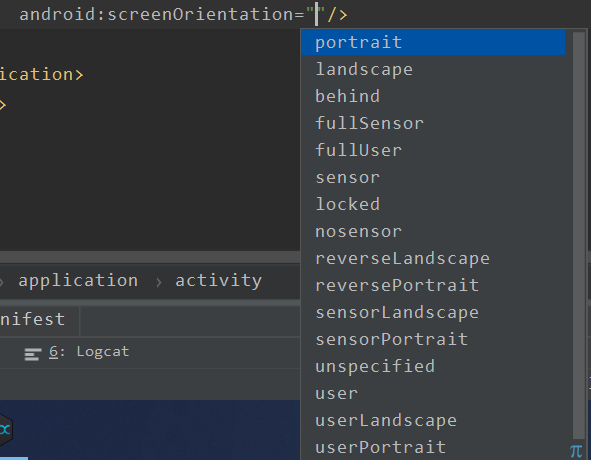Viewport: 591px width, 460px height.
Task: Pick the behind orientation value
Action: click(433, 96)
